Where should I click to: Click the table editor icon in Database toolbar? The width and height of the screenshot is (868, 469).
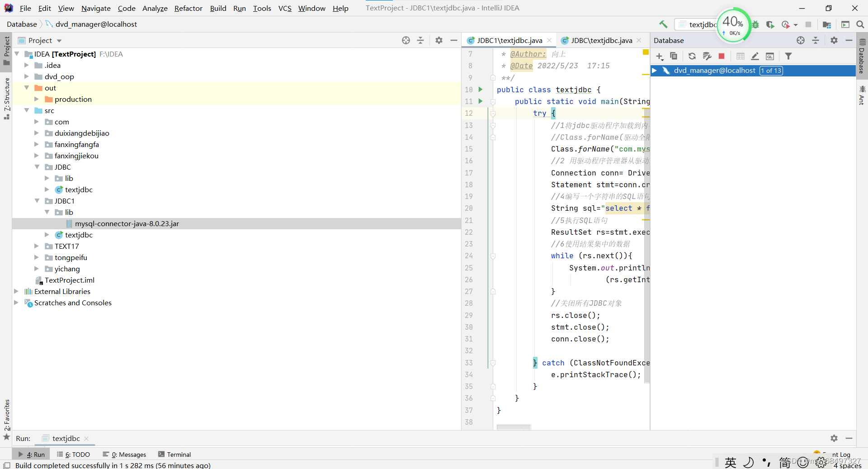[x=741, y=56]
